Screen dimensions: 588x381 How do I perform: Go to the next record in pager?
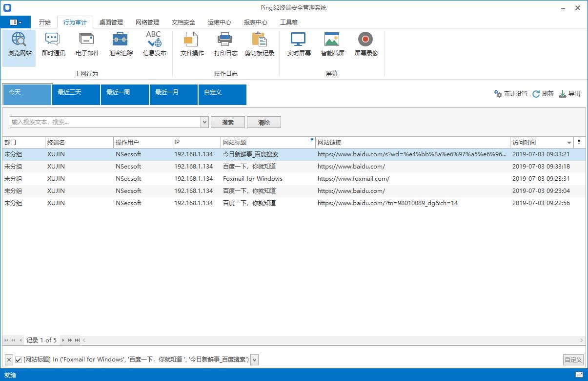coord(63,340)
